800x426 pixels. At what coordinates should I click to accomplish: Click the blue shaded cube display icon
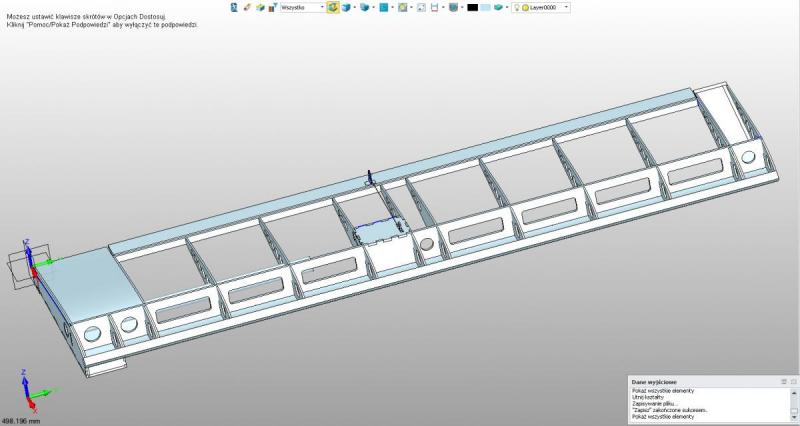coord(347,7)
